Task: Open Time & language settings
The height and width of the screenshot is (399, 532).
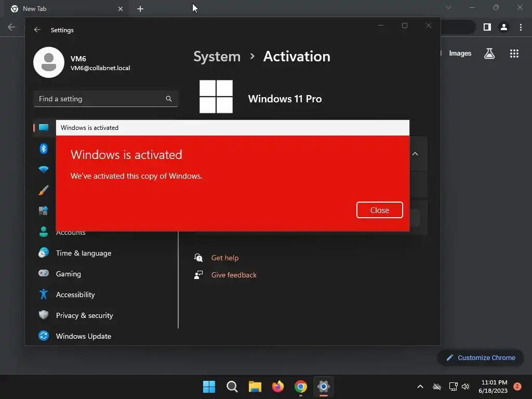Action: 84,253
